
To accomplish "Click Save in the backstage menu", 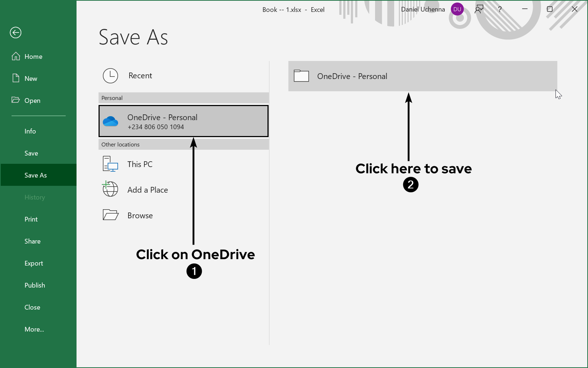I will (31, 153).
